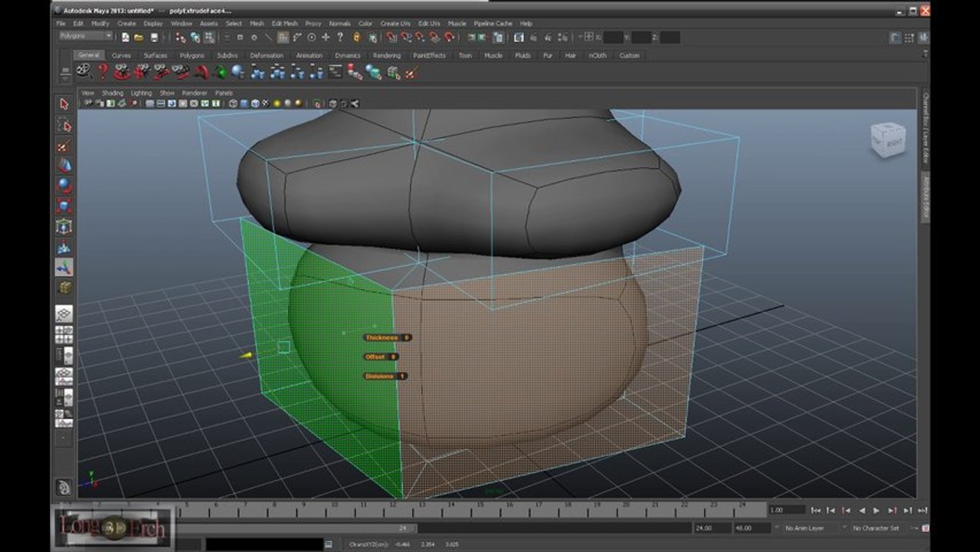Image resolution: width=980 pixels, height=552 pixels.
Task: Choose the Rotate tool sphere icon
Action: [x=64, y=186]
